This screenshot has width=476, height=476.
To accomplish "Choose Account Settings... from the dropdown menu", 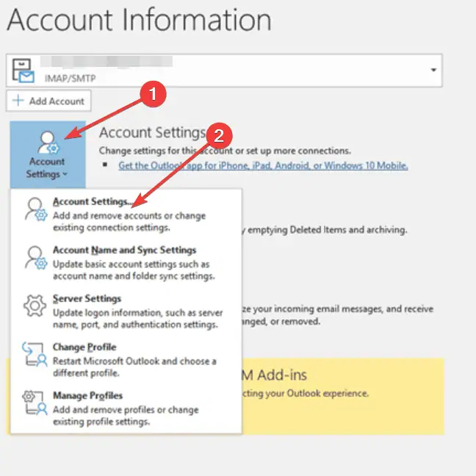I will pos(126,214).
